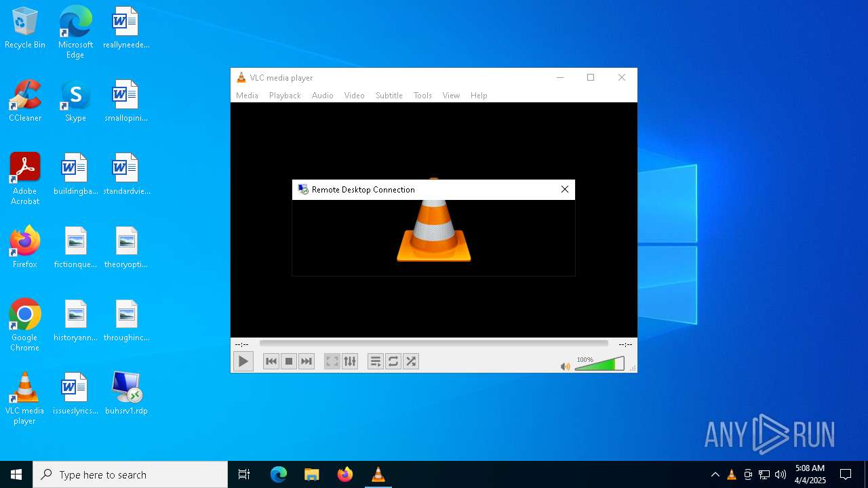868x488 pixels.
Task: Select the Microsoft Edge desktop shortcut
Action: pos(75,33)
